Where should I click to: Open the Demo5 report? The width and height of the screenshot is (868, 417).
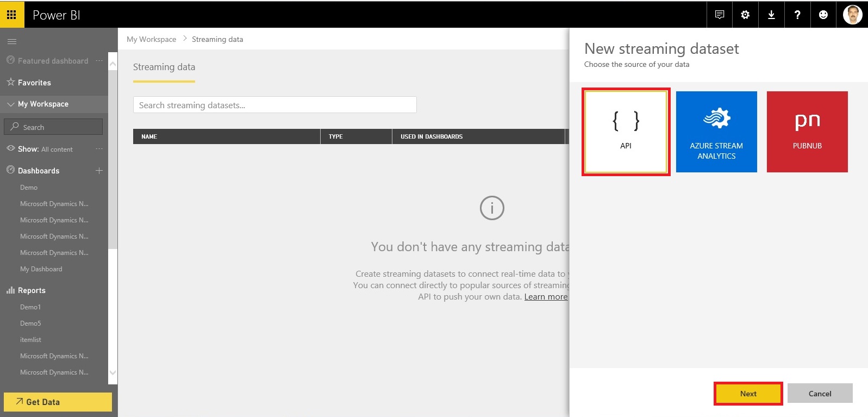[x=30, y=323]
